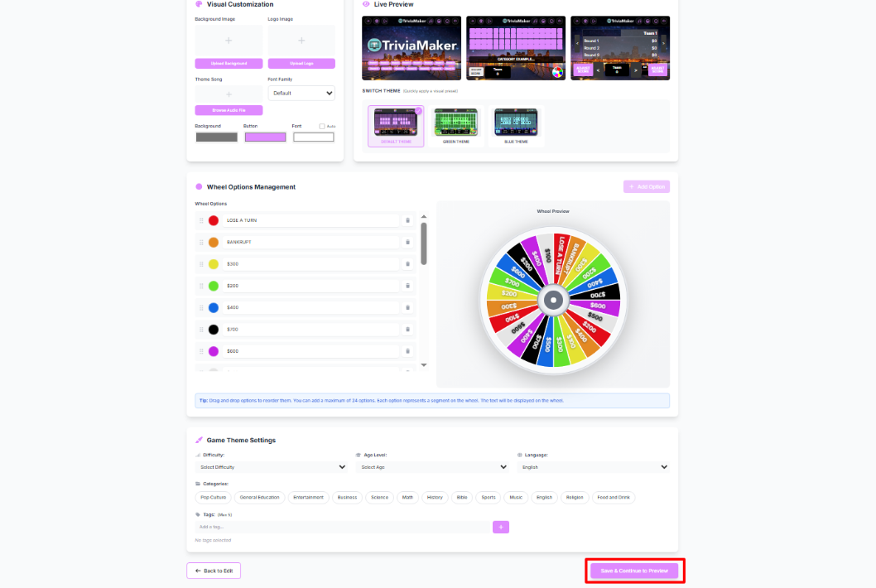Screen dimensions: 876x588
Task: Open the Background color swatch
Action: (x=217, y=137)
